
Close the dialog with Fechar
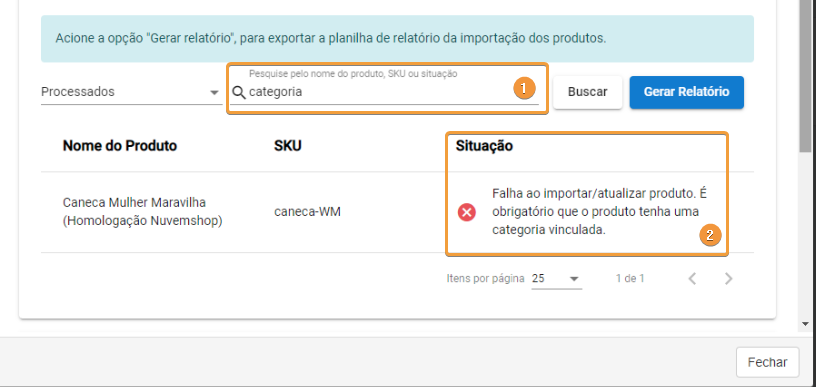click(x=768, y=362)
